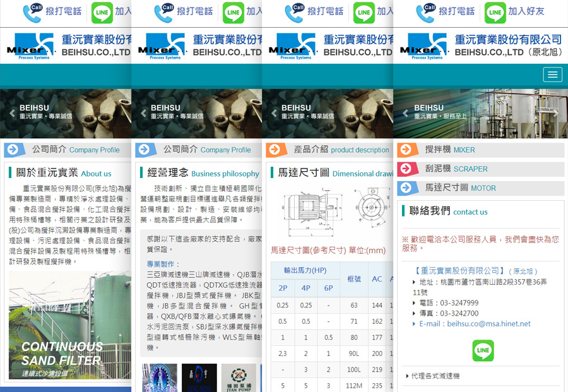The width and height of the screenshot is (568, 392).
Task: Click blue arrow icon beside 公司簡介 above Business philosophy
Action: pos(145,150)
